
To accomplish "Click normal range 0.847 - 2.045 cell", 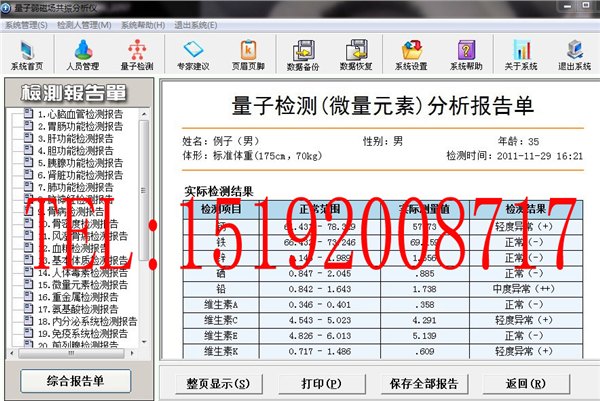I will 320,273.
